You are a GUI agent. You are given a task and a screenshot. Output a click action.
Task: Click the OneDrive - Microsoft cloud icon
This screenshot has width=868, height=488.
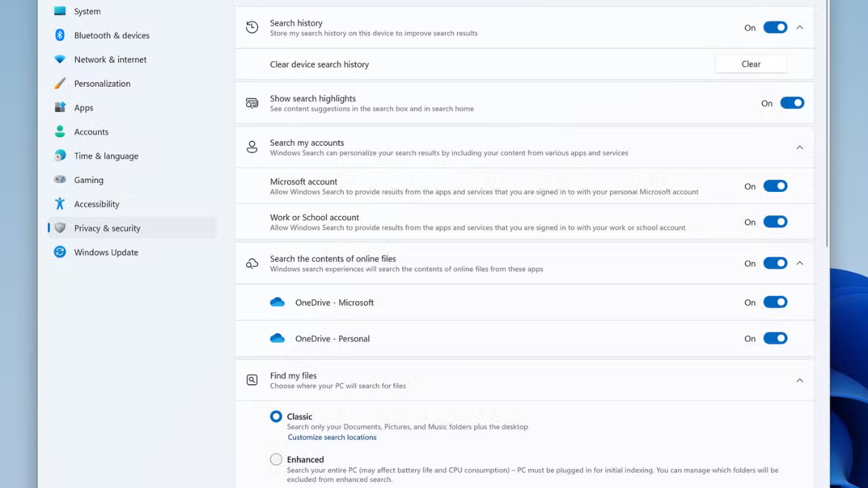[277, 302]
